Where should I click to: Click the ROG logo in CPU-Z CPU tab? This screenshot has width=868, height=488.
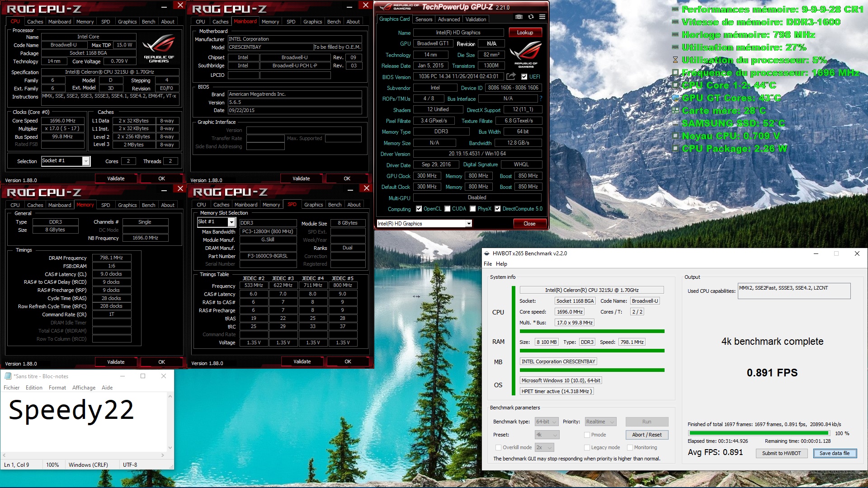coord(159,48)
